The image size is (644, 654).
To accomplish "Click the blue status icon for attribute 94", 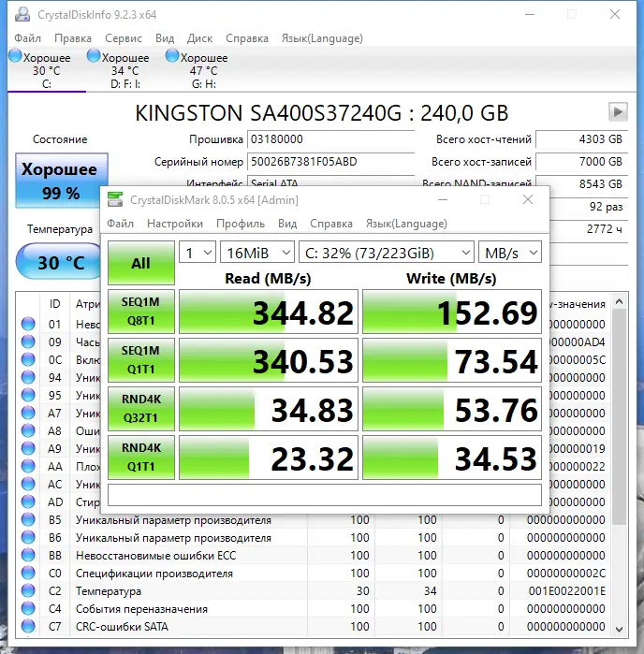I will 28,377.
